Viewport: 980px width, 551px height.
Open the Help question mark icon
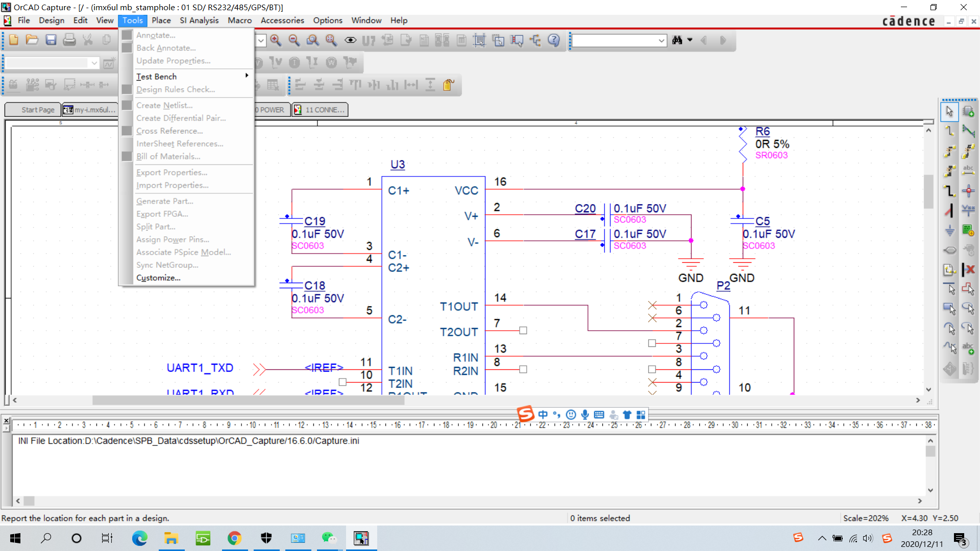click(x=554, y=40)
